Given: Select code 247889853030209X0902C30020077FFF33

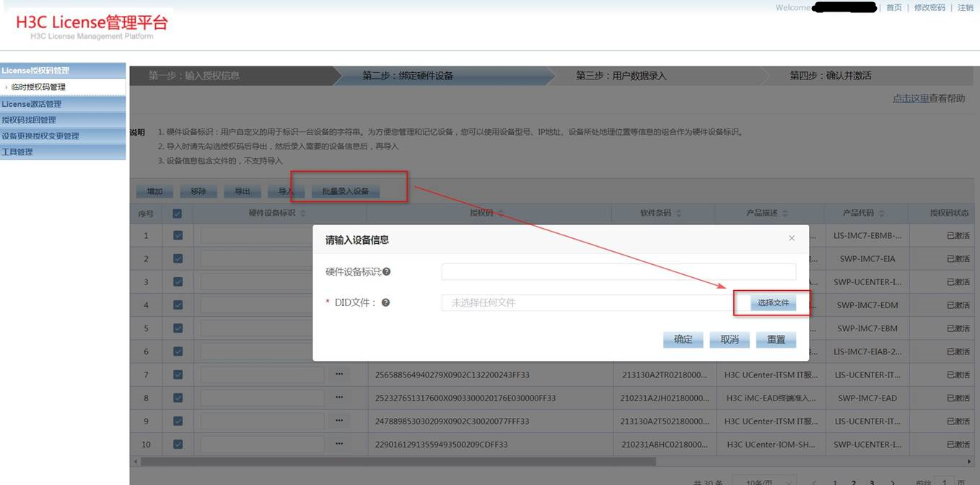Looking at the screenshot, I should pos(452,421).
